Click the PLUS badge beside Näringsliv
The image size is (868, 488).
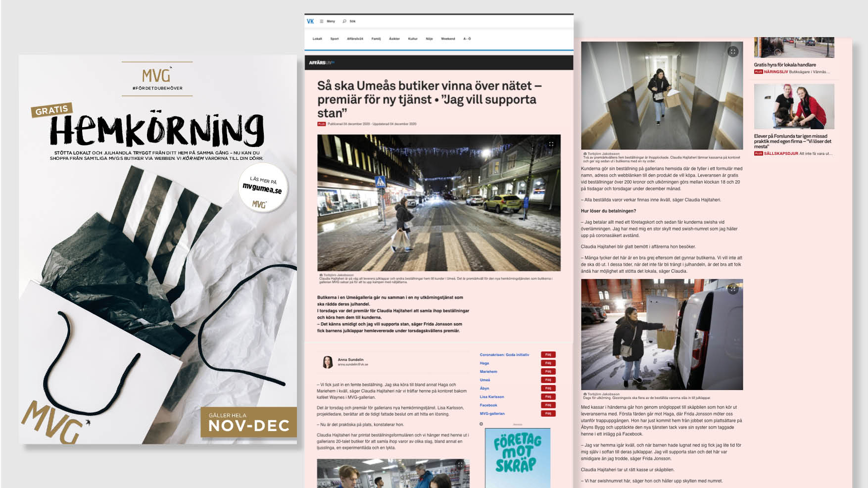click(758, 72)
